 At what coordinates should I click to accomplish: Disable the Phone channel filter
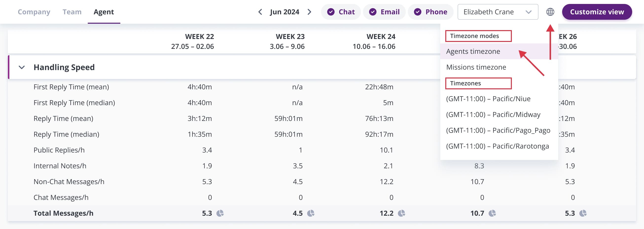click(x=430, y=12)
